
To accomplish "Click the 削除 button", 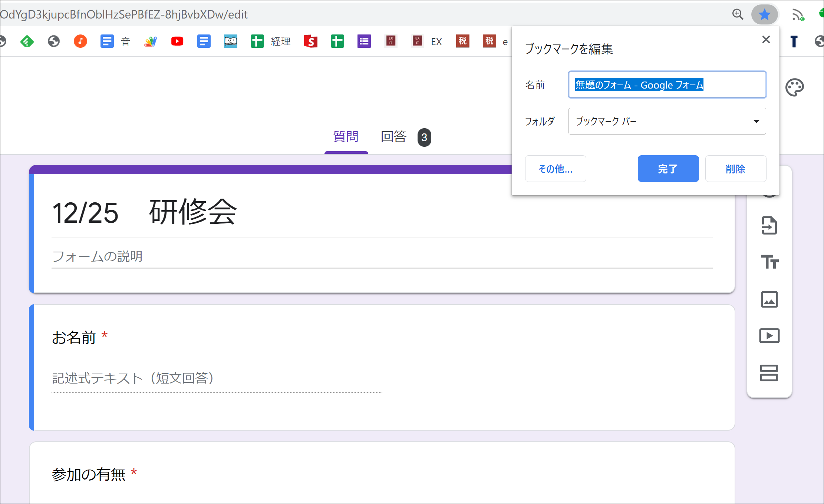I will pyautogui.click(x=736, y=169).
